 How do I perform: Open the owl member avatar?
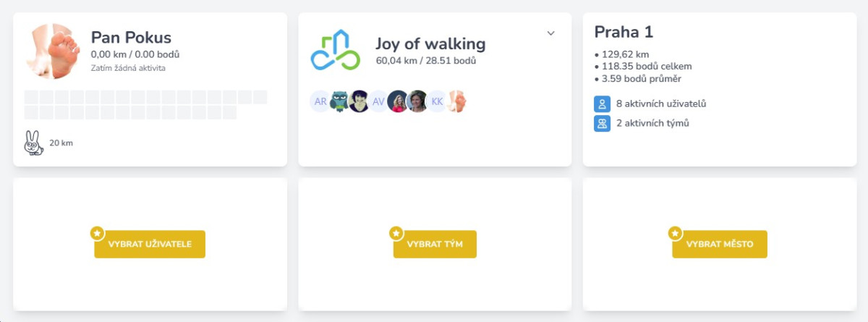pyautogui.click(x=340, y=101)
